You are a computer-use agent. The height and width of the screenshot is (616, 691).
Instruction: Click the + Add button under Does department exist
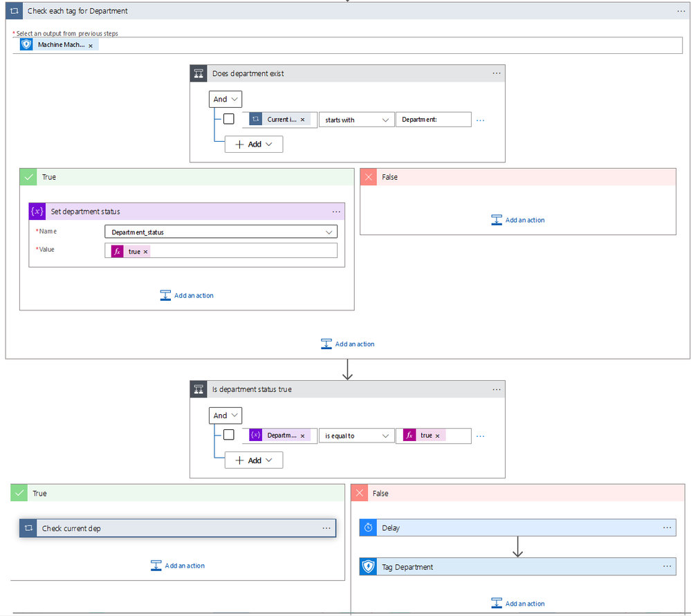(253, 144)
